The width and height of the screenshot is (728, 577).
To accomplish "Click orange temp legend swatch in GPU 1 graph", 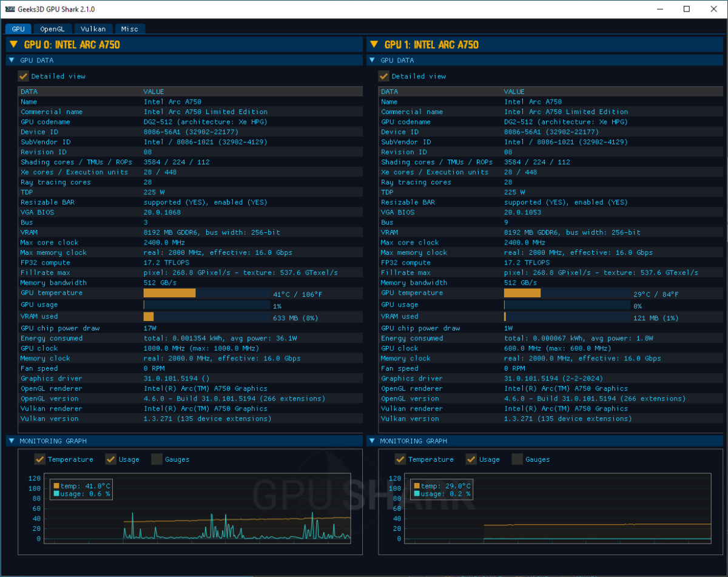I will [x=417, y=486].
